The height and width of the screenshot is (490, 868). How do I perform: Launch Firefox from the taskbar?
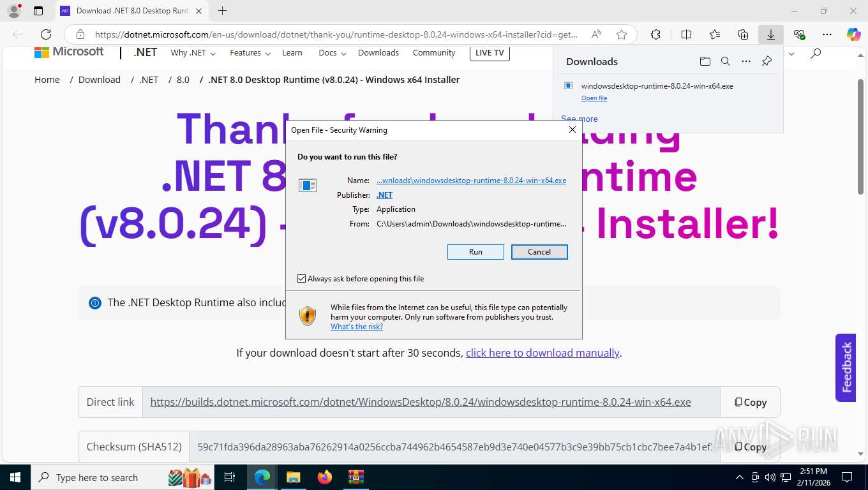pyautogui.click(x=325, y=477)
